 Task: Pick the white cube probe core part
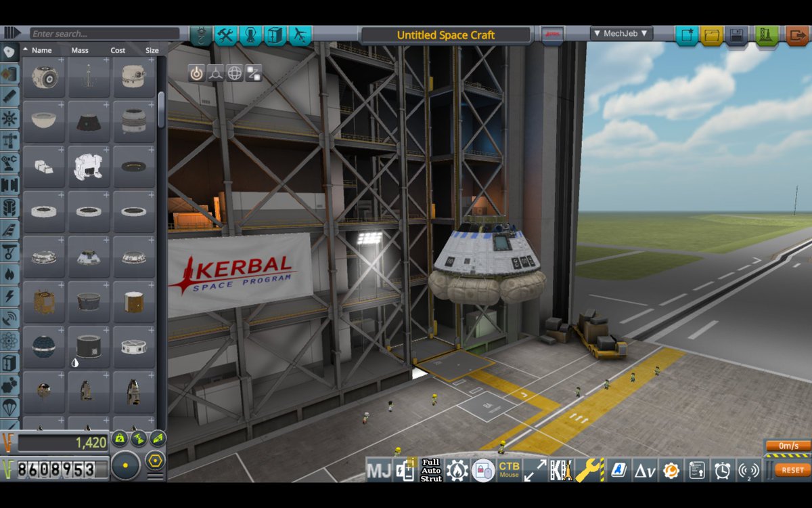click(x=44, y=166)
